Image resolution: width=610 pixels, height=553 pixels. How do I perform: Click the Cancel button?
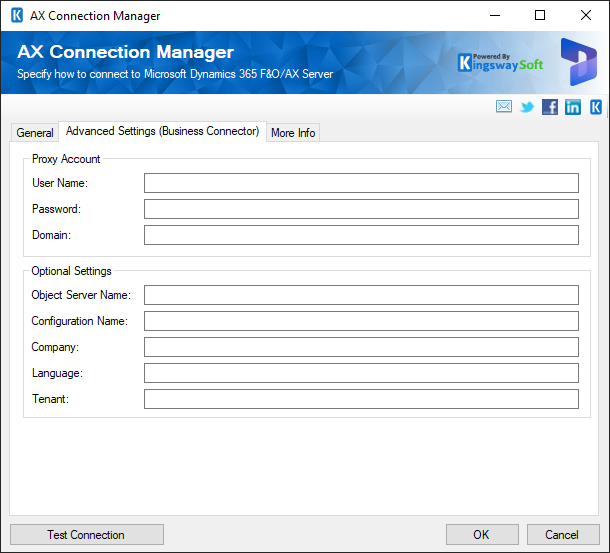(x=563, y=534)
